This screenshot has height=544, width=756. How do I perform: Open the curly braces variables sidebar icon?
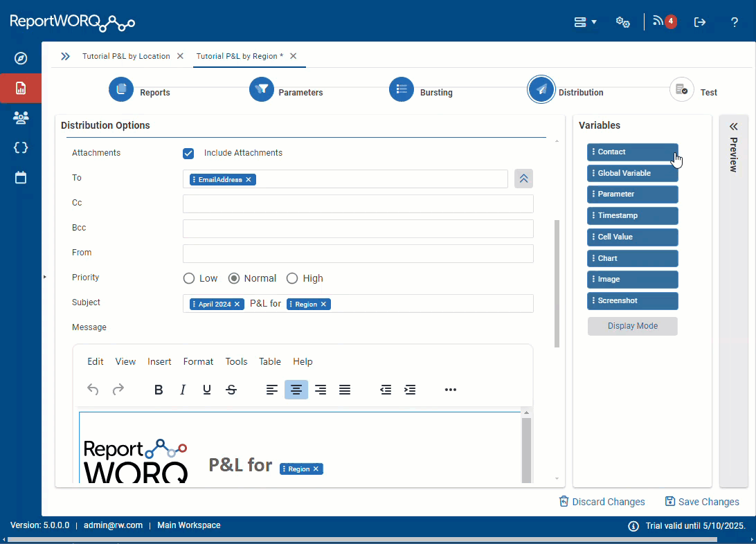point(21,147)
